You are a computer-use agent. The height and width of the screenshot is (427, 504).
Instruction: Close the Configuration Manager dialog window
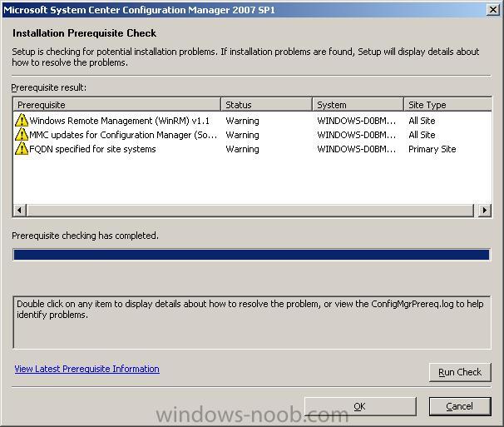[493, 10]
